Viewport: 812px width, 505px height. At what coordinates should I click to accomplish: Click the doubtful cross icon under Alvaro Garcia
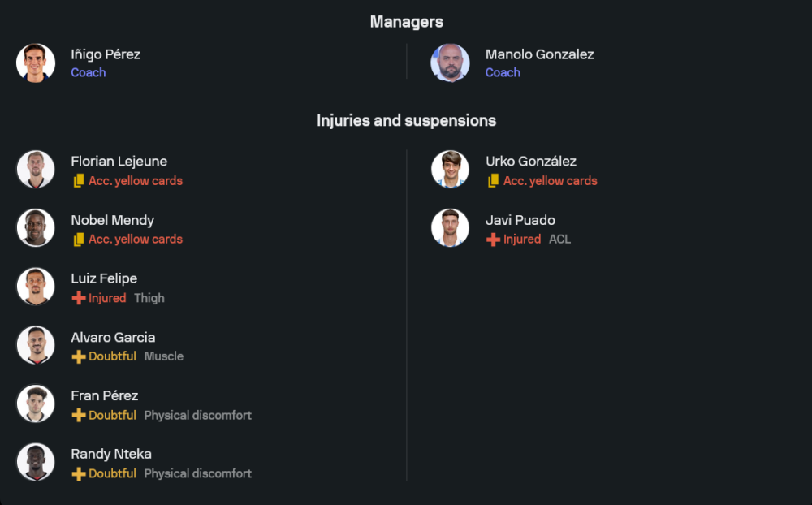[79, 356]
